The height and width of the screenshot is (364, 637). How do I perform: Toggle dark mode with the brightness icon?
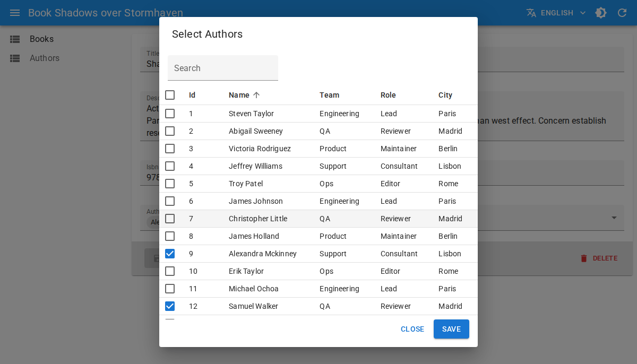[x=600, y=13]
